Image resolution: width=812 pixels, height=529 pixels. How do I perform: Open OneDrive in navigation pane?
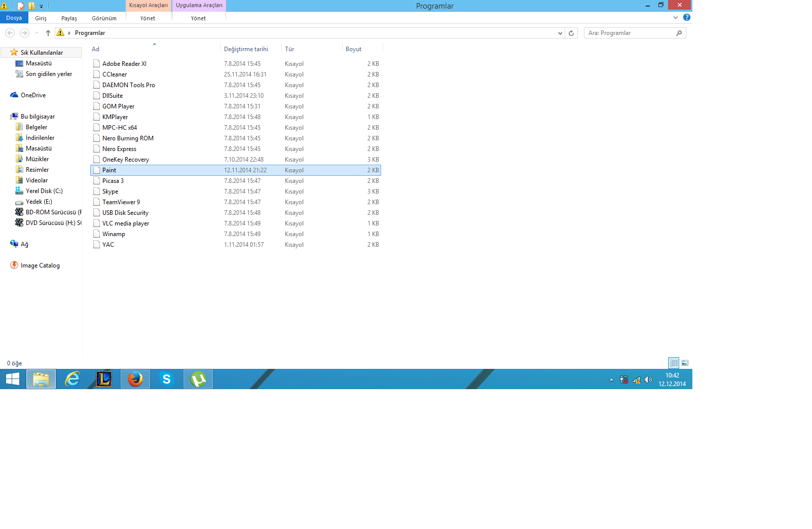[33, 95]
